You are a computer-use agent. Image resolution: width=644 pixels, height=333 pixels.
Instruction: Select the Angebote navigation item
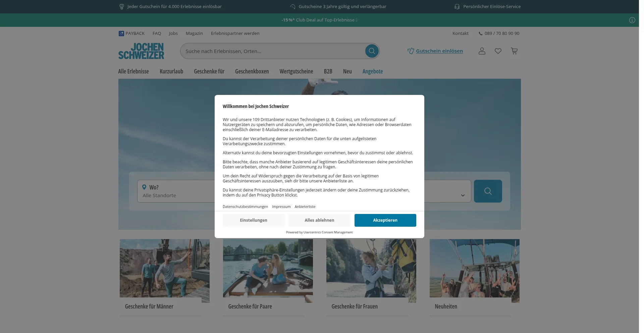point(372,71)
